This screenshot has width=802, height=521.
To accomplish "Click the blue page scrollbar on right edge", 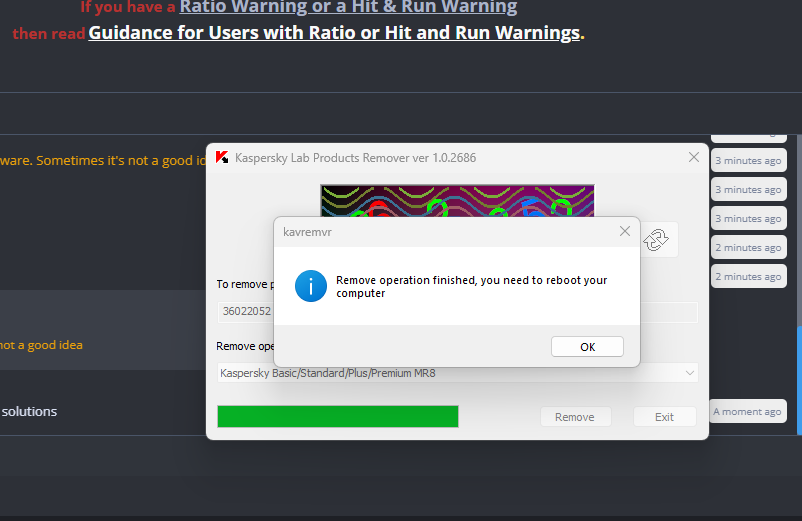I will [x=799, y=380].
